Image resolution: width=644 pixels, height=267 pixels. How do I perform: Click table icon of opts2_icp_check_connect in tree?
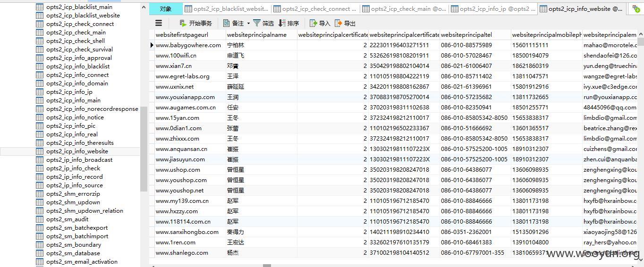[x=40, y=24]
